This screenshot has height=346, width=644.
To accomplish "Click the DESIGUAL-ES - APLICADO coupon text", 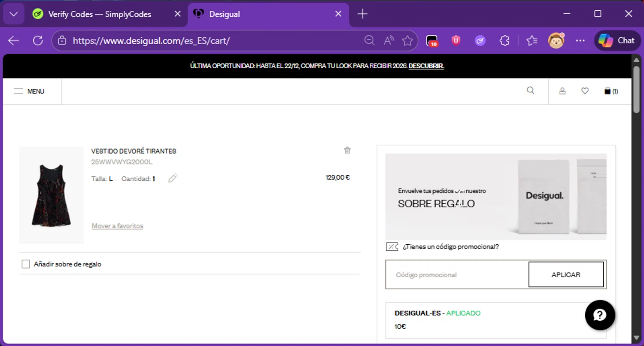I will [437, 313].
